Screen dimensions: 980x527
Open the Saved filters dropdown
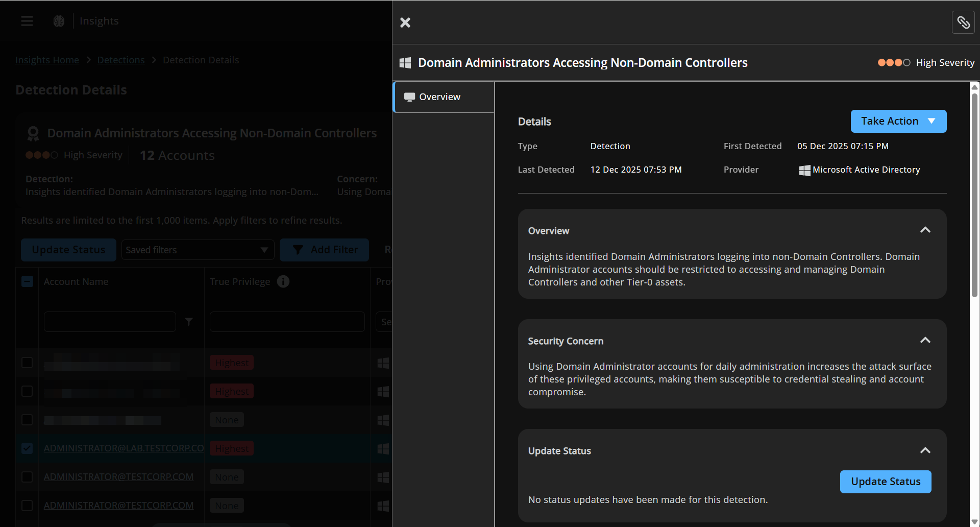click(198, 250)
